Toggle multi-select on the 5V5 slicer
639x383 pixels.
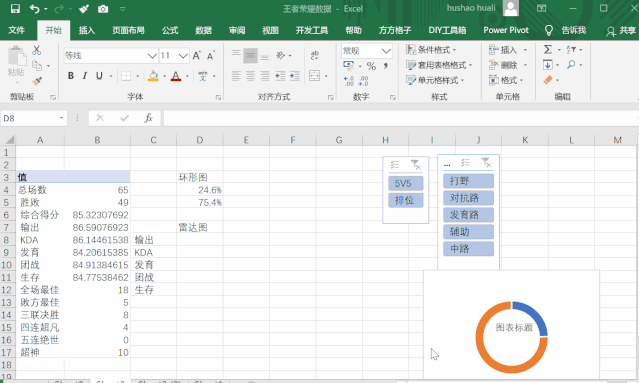(395, 165)
